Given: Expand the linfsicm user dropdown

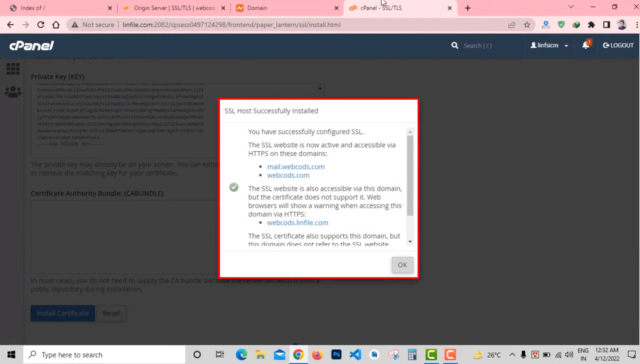Looking at the screenshot, I should (549, 45).
